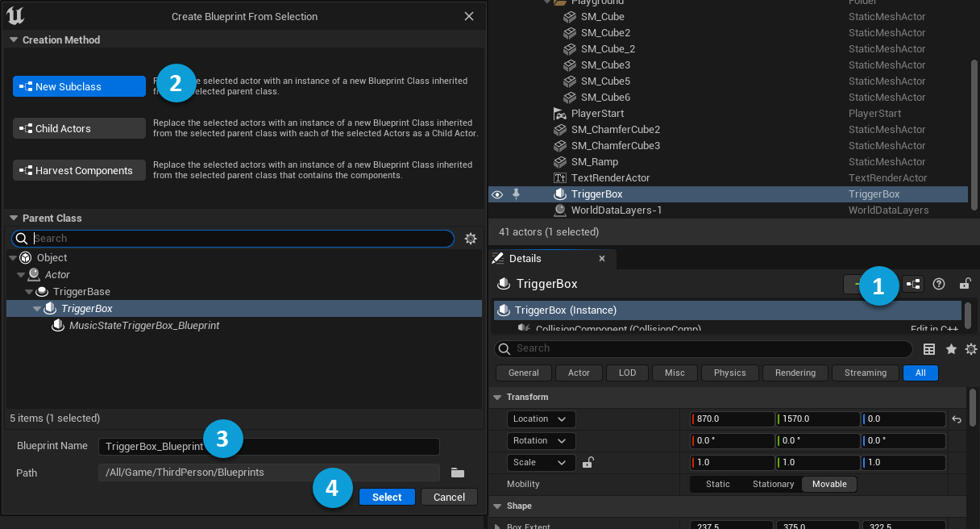
Task: Click Parent Class search settings gear
Action: click(471, 239)
